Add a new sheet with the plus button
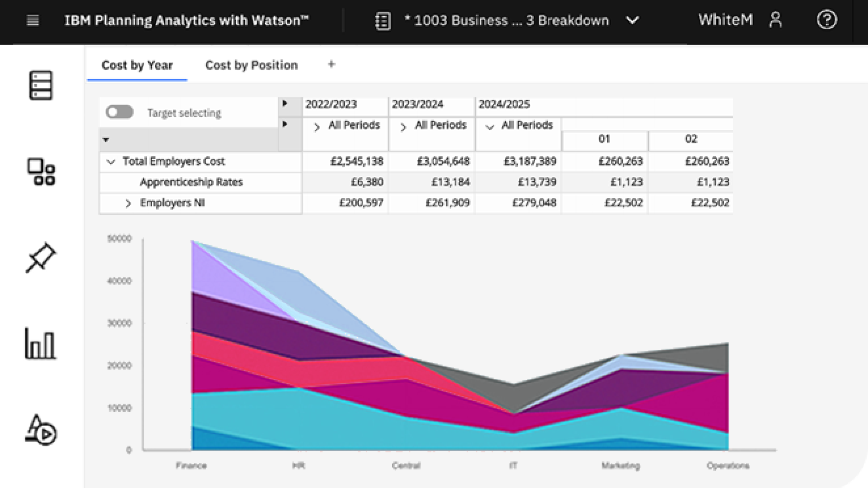Viewport: 868px width, 488px height. click(332, 64)
